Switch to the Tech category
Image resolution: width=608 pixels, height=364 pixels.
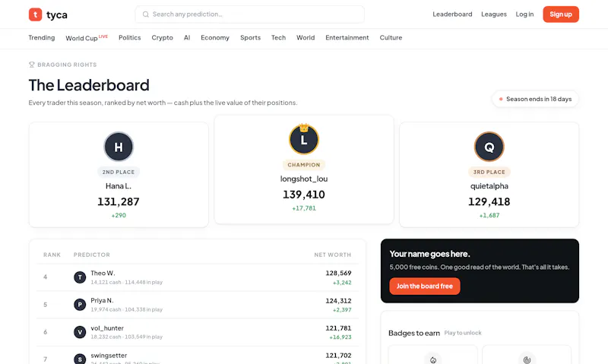pyautogui.click(x=278, y=37)
